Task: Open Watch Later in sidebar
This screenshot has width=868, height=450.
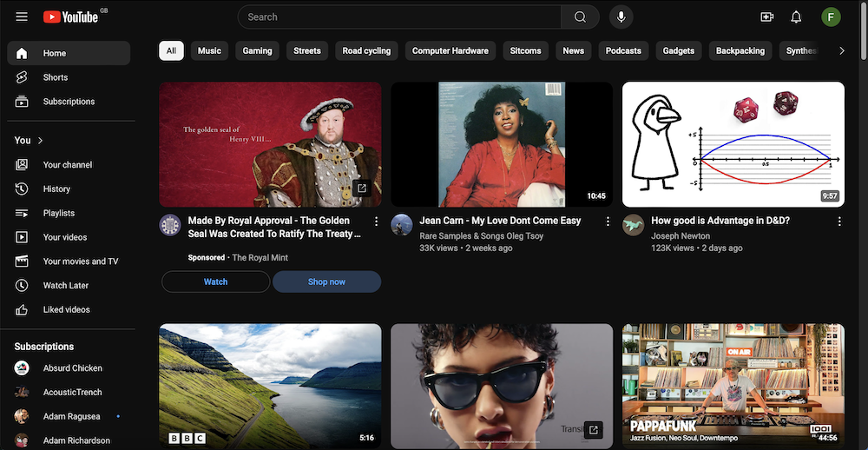Action: 66,285
